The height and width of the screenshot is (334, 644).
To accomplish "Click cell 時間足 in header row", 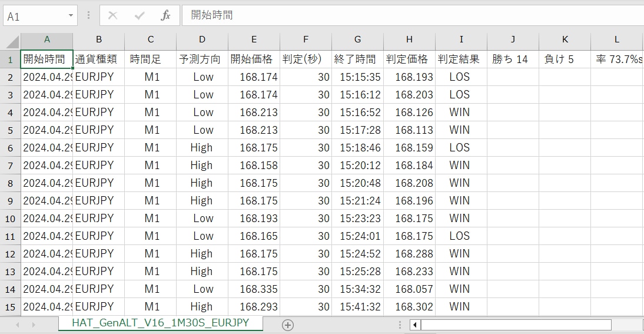I will 150,59.
